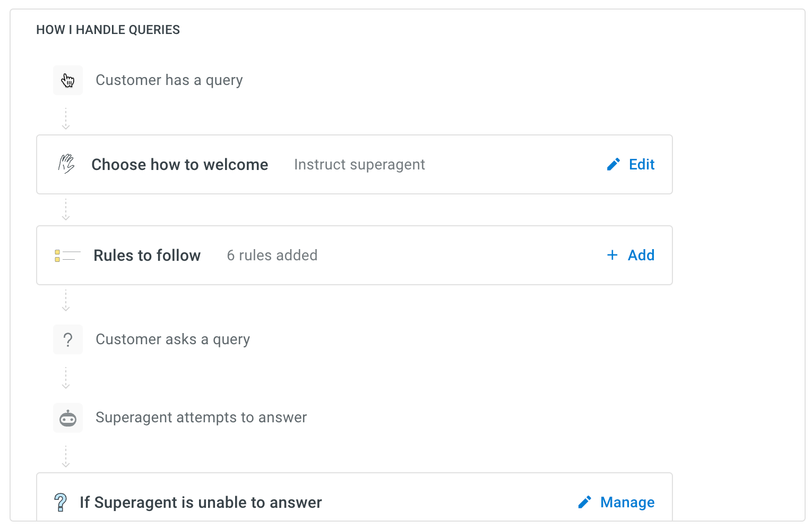Click the plus icon beside Add
This screenshot has width=812, height=528.
click(612, 255)
